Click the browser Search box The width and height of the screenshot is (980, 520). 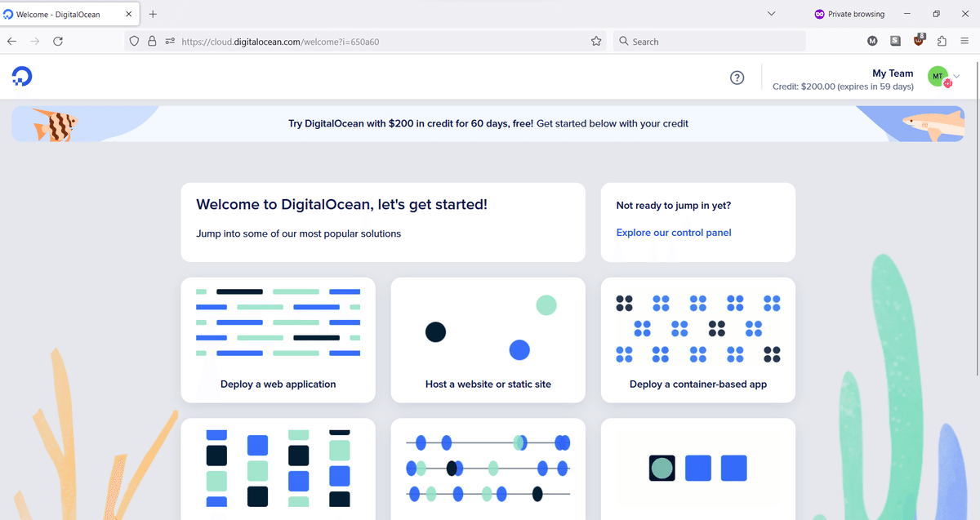point(709,41)
